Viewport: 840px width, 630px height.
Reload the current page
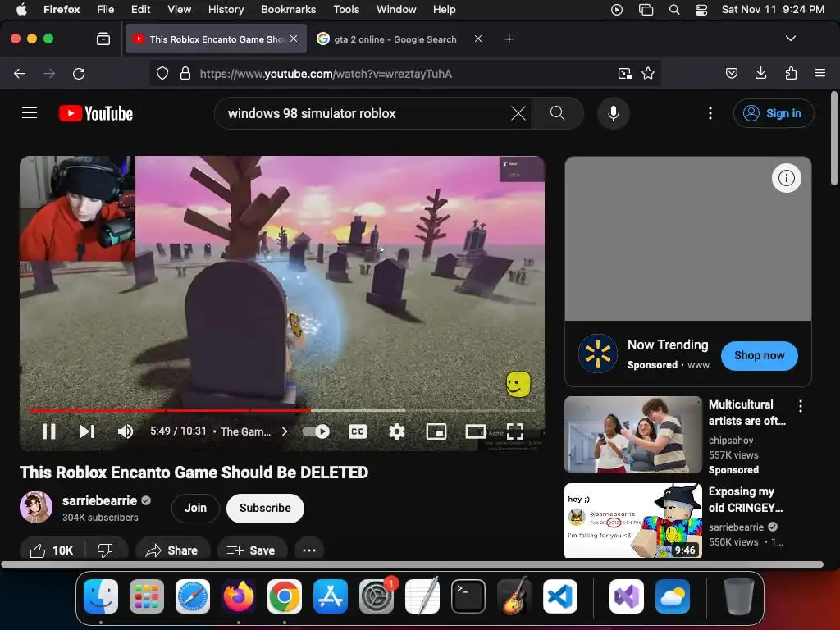pyautogui.click(x=79, y=73)
